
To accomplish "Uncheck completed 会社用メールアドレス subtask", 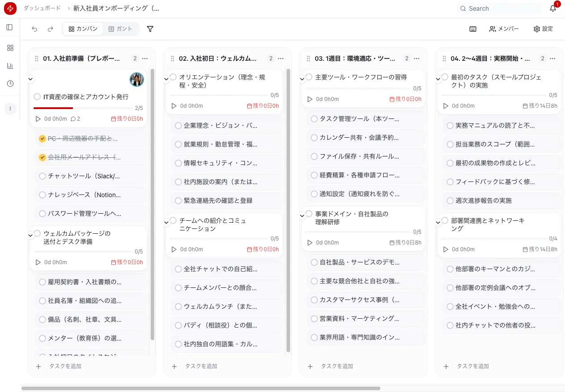I will click(x=42, y=157).
